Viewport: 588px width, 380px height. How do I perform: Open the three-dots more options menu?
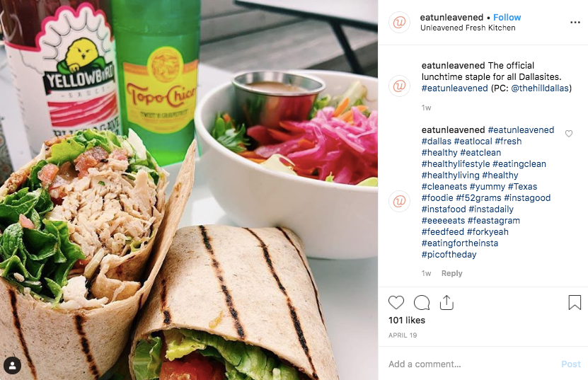pos(575,23)
